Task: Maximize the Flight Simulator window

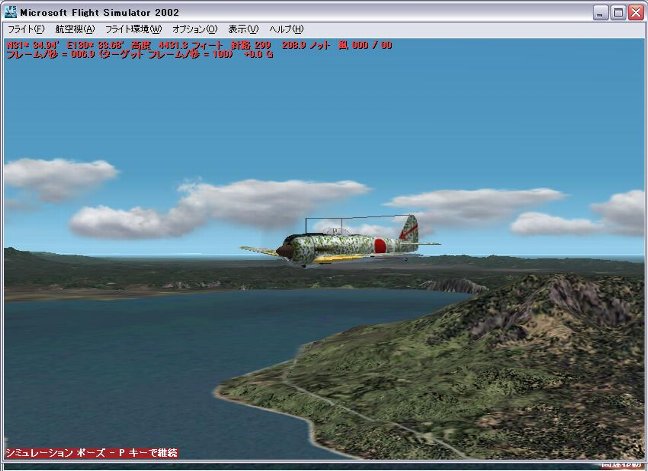Action: [x=618, y=12]
